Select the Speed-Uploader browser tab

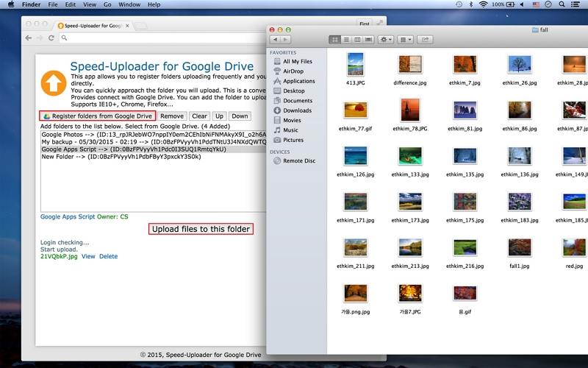pyautogui.click(x=91, y=26)
